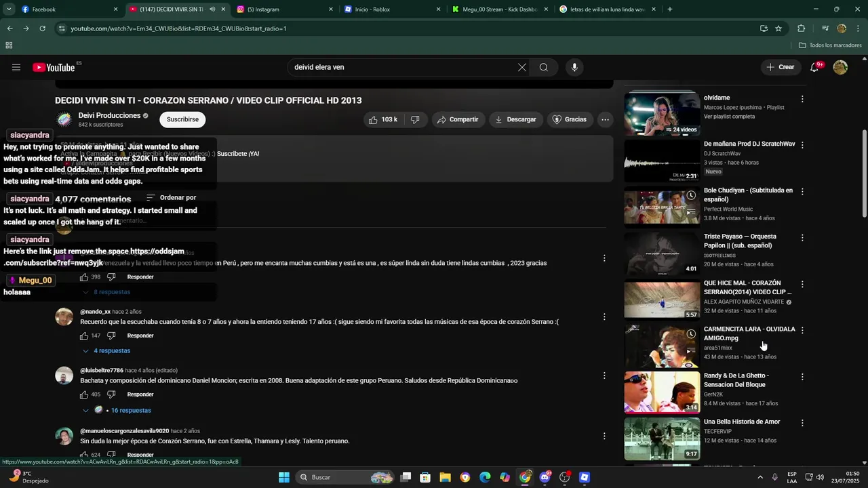Viewport: 868px width, 488px height.
Task: Click the Descargar download button
Action: coord(516,119)
